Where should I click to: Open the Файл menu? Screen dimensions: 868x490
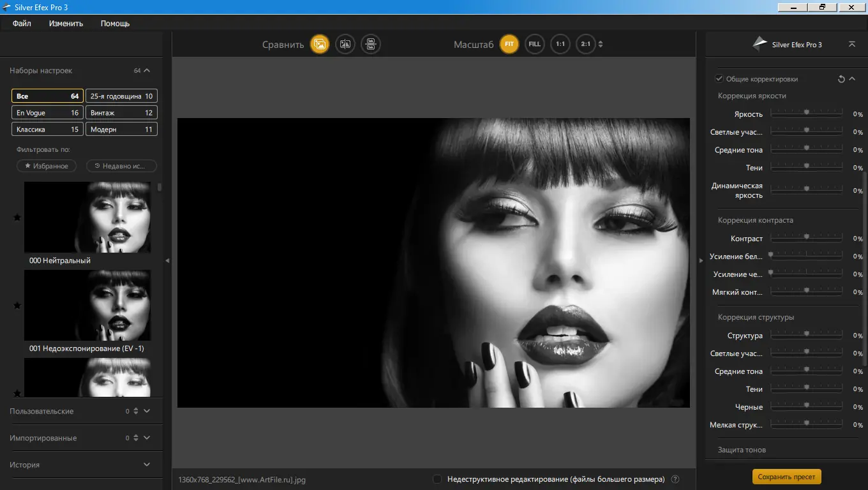22,24
